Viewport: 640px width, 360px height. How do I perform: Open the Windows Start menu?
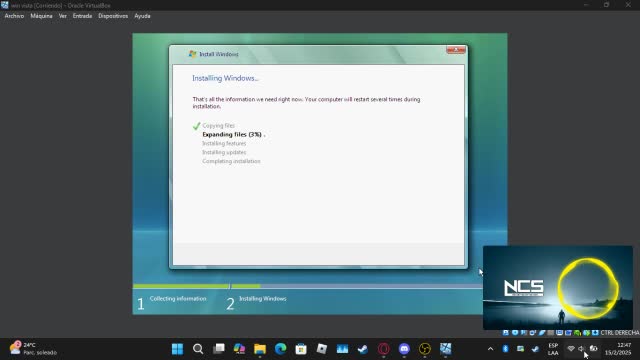tap(177, 349)
